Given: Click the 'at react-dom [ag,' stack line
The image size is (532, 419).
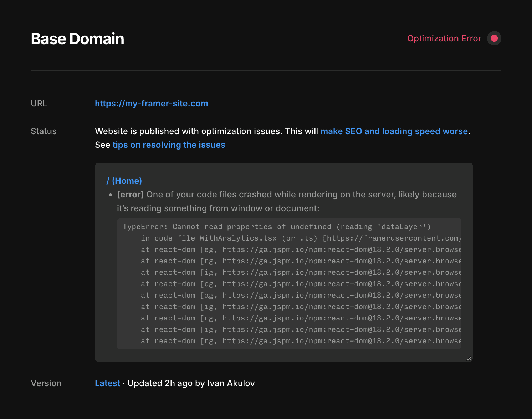Looking at the screenshot, I should (x=301, y=296).
